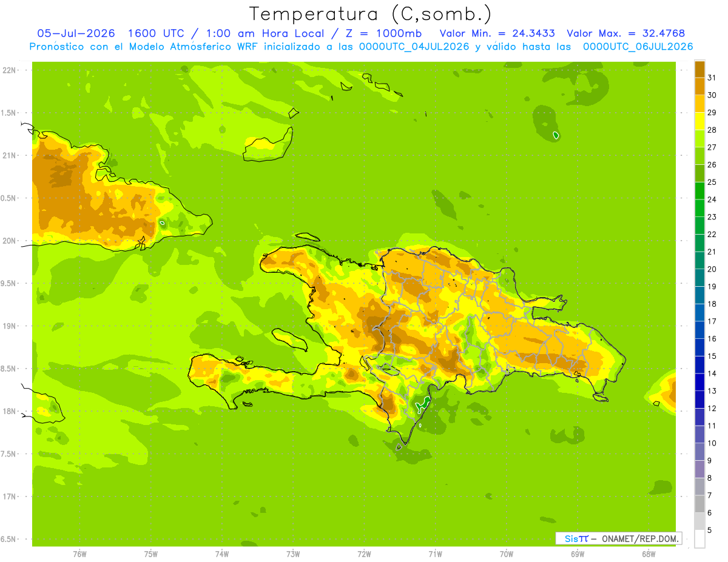Click the "18N" latitude axis label
Image resolution: width=728 pixels, height=562 pixels.
[10, 411]
